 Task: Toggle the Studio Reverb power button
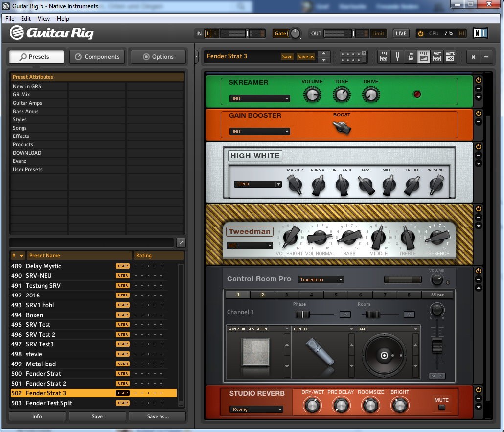pyautogui.click(x=478, y=389)
